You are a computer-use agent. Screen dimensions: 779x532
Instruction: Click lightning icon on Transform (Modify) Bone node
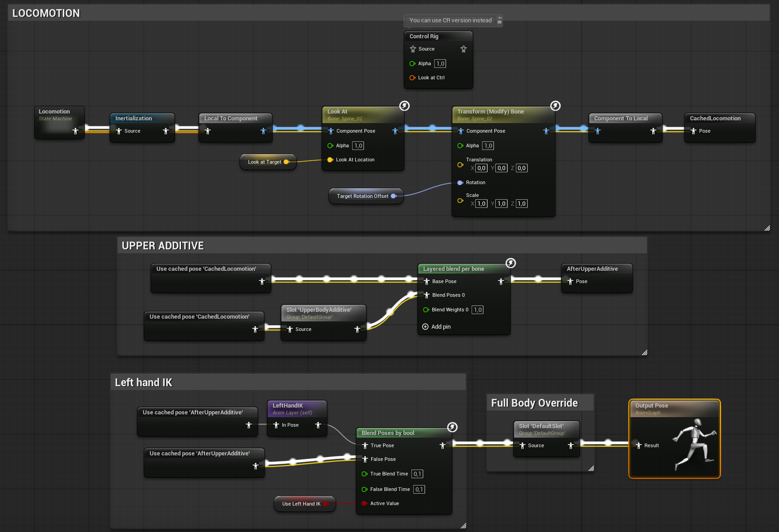click(555, 106)
